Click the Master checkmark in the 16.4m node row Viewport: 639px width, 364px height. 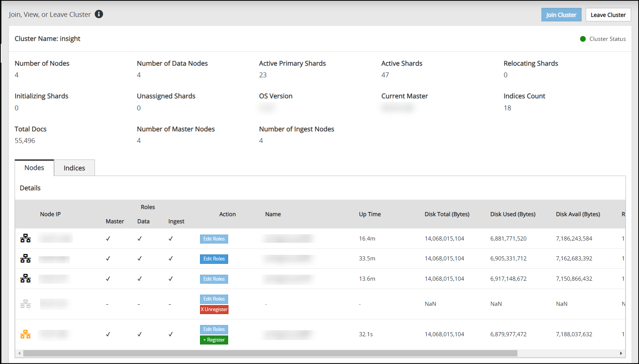(x=108, y=239)
